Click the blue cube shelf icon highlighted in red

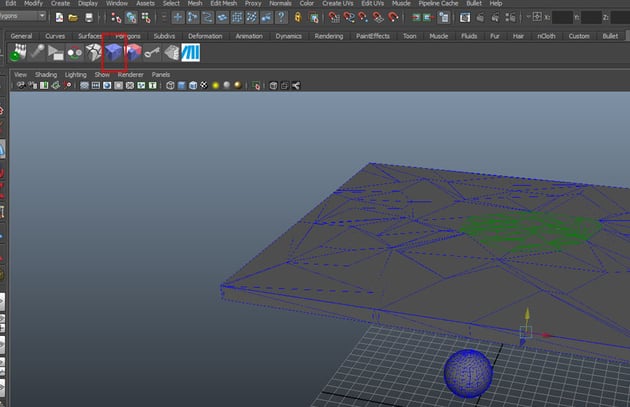click(113, 54)
